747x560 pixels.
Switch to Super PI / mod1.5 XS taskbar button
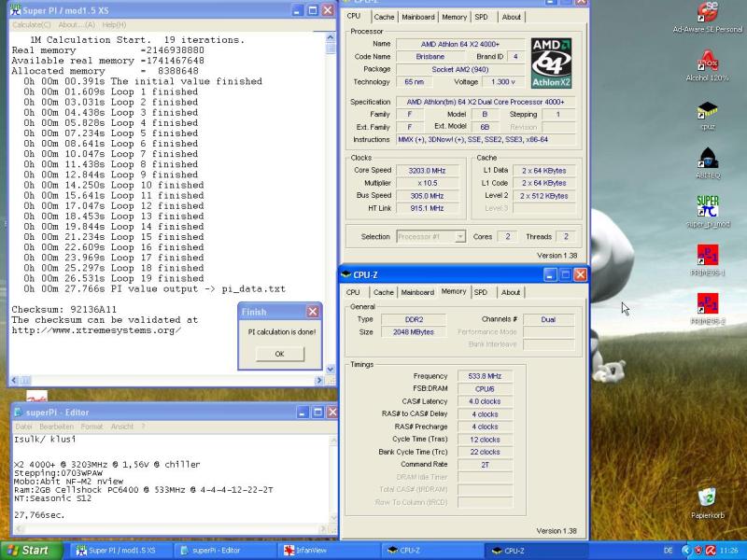click(x=122, y=551)
